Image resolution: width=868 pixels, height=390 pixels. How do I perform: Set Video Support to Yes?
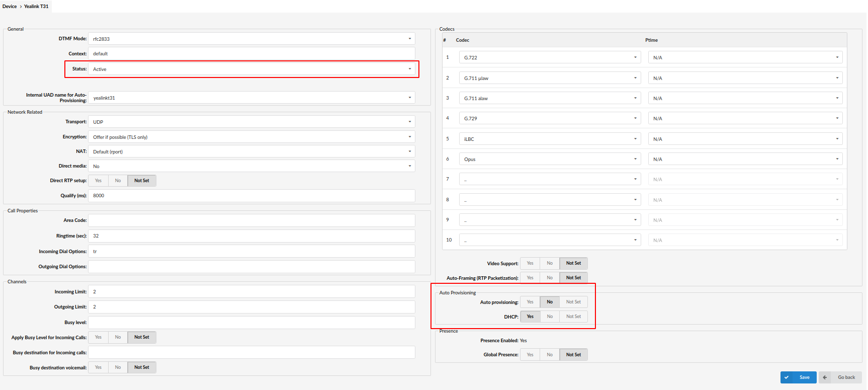click(x=530, y=263)
